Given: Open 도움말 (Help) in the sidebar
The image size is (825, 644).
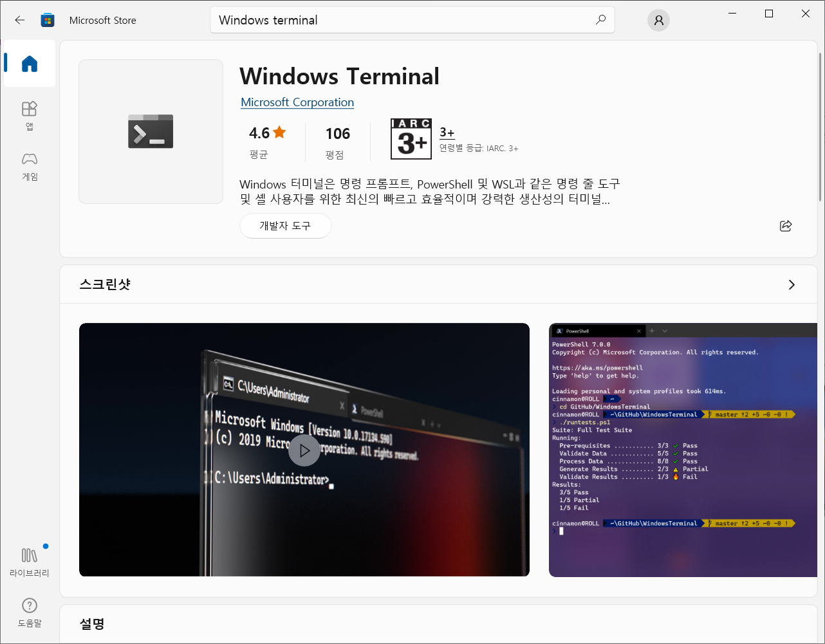Looking at the screenshot, I should (x=30, y=612).
